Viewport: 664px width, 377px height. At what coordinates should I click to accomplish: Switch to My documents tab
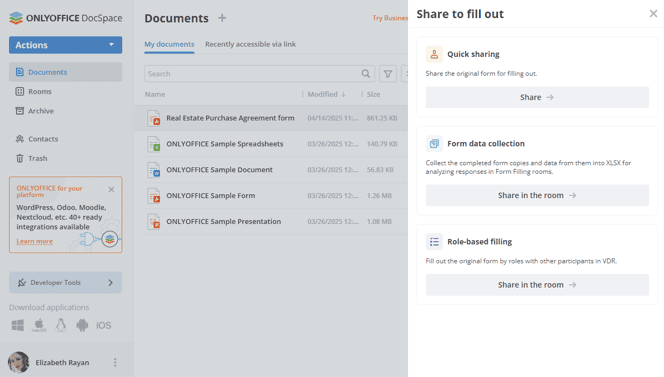tap(169, 44)
